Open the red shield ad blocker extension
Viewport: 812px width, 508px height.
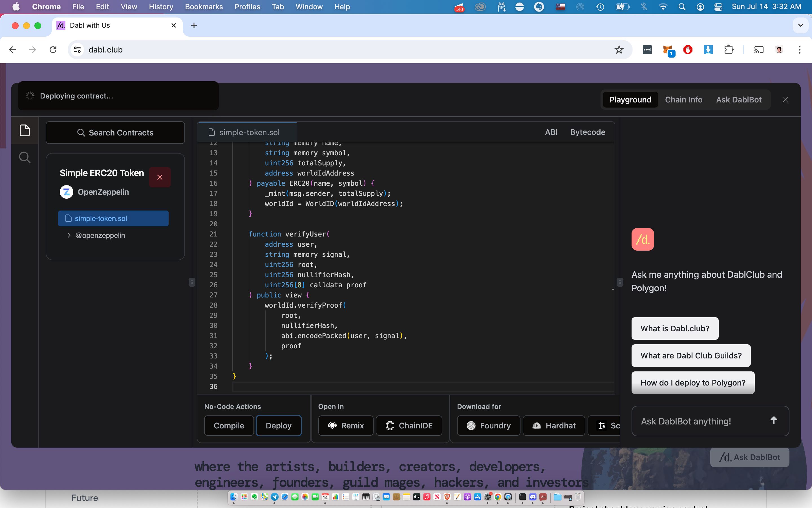coord(688,50)
